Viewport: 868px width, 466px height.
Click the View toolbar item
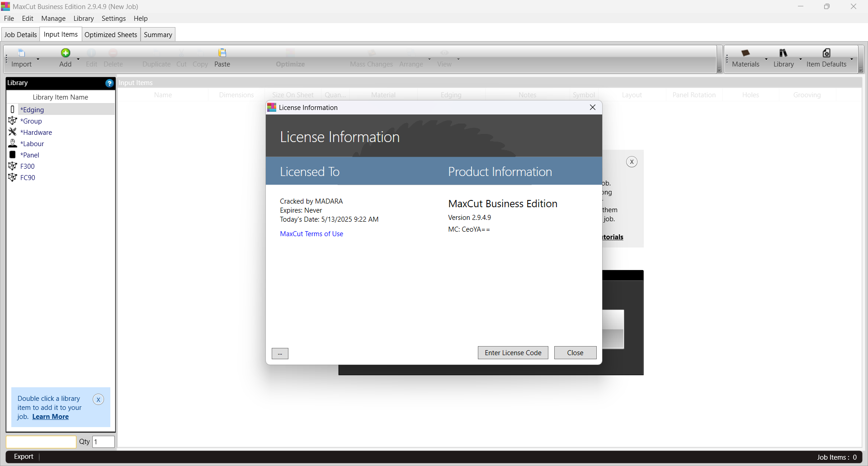tap(444, 59)
